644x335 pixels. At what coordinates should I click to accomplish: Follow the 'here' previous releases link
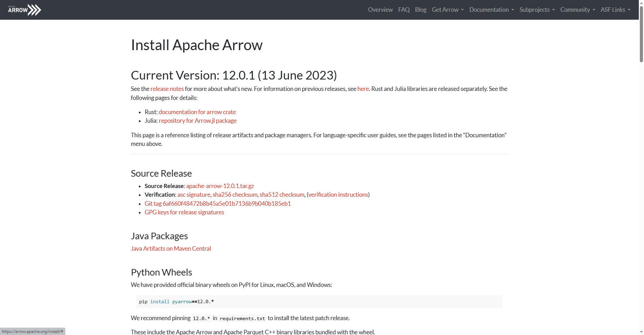[363, 89]
